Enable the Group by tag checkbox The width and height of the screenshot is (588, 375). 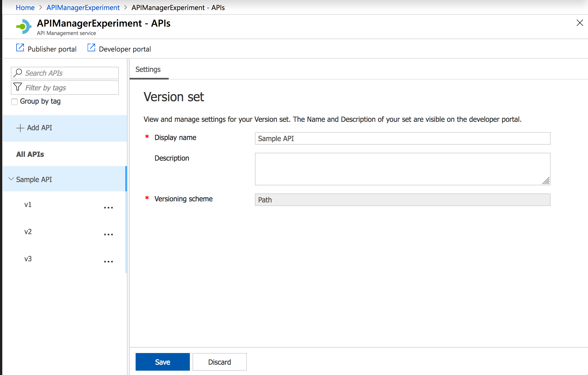click(x=14, y=101)
